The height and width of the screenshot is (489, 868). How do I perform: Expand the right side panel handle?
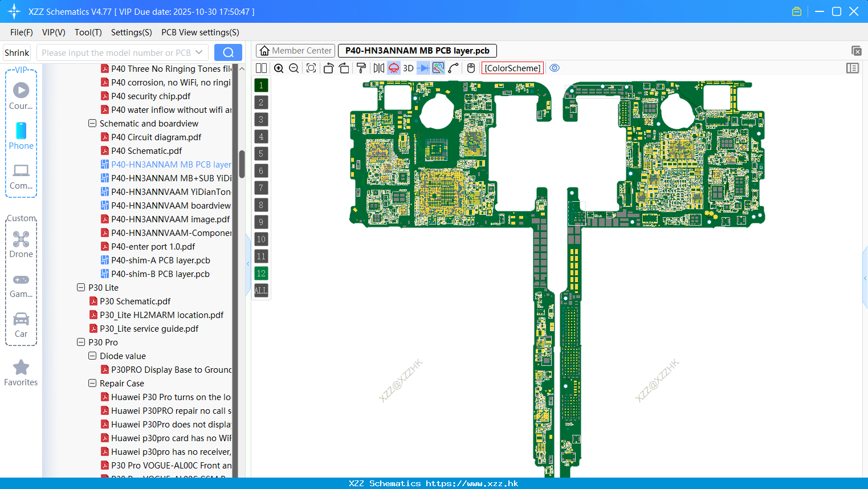pyautogui.click(x=865, y=278)
